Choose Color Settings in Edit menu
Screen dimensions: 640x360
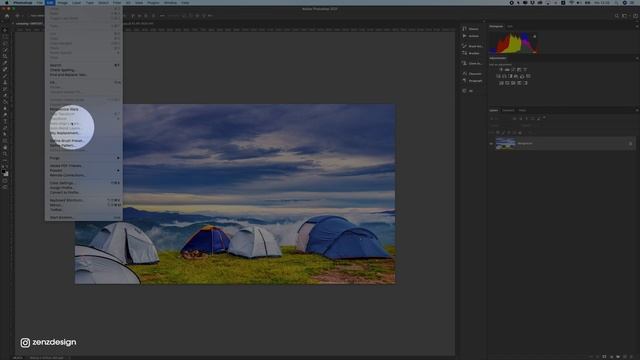(x=84, y=183)
